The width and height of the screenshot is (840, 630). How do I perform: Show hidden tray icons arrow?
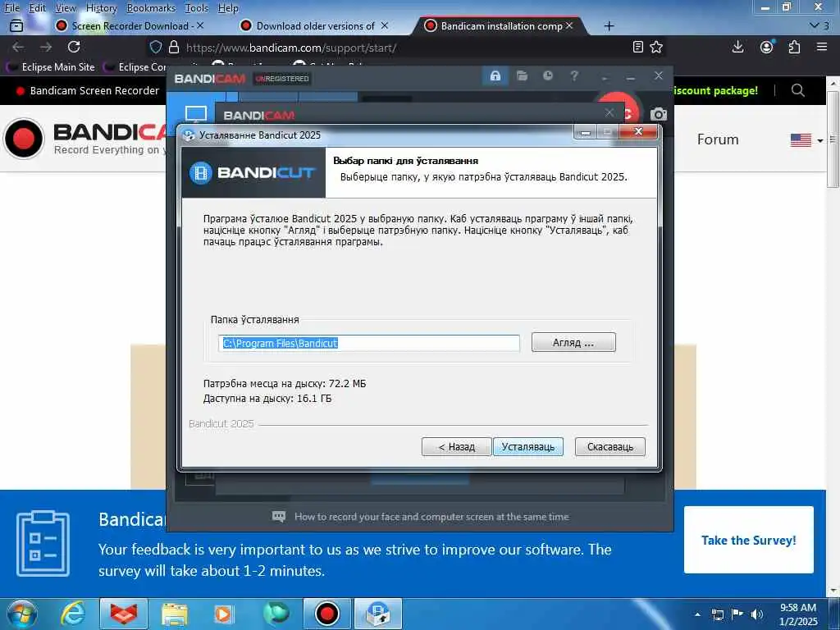click(x=697, y=614)
